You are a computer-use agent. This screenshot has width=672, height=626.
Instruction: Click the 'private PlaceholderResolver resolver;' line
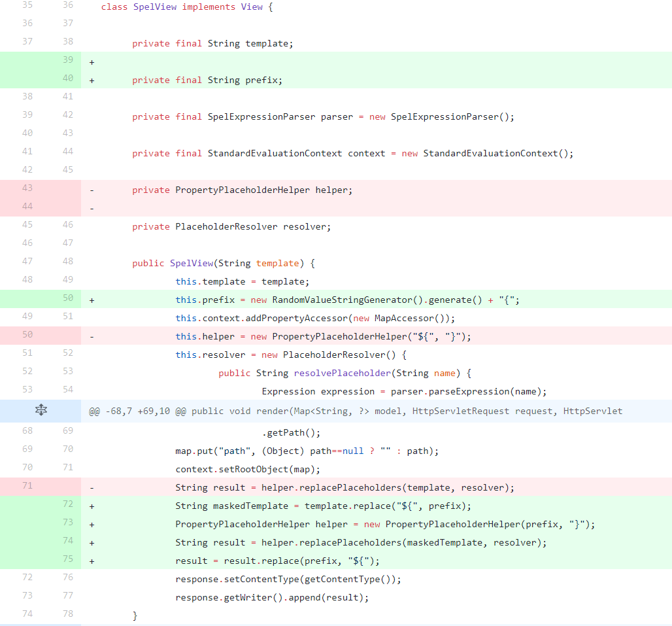(x=231, y=227)
